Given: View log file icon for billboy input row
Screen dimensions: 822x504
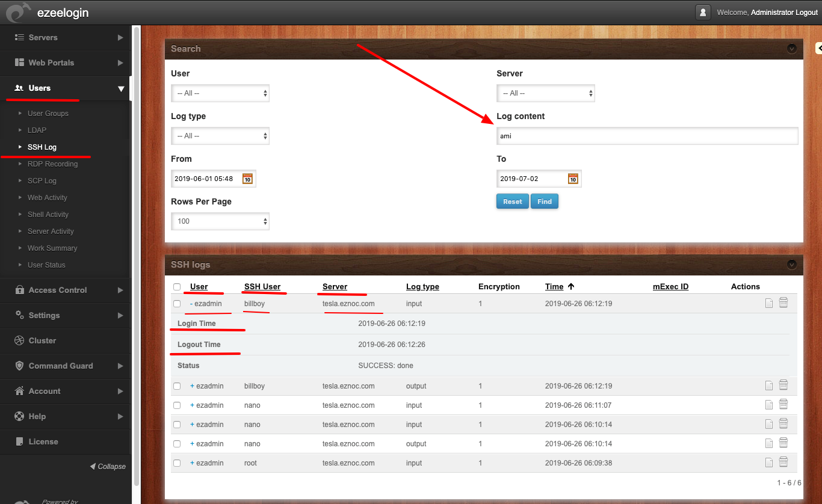Looking at the screenshot, I should click(769, 303).
